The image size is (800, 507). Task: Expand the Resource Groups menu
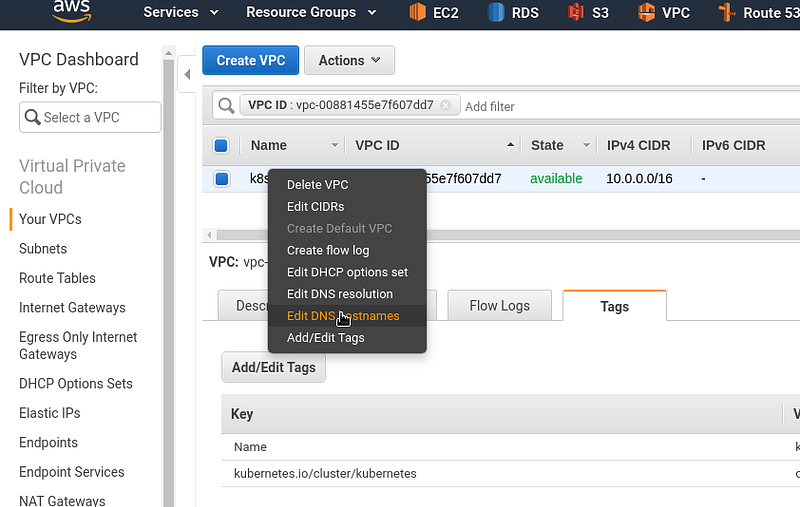[311, 12]
